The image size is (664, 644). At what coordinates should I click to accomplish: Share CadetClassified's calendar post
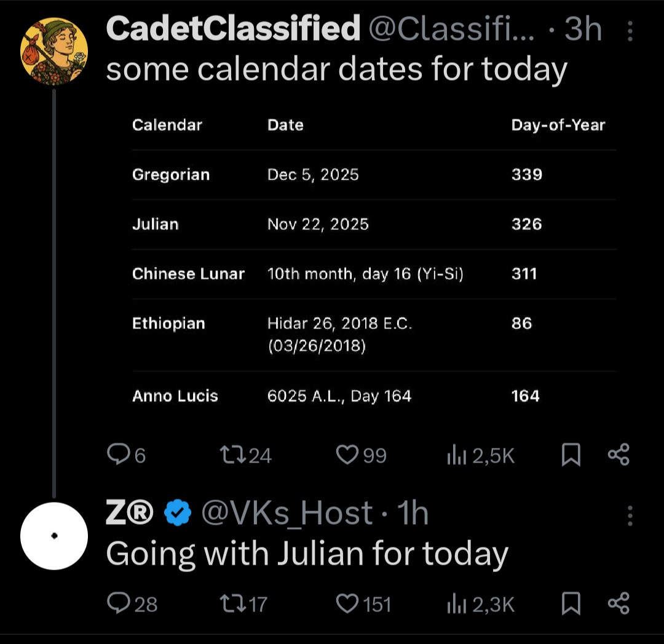619,455
